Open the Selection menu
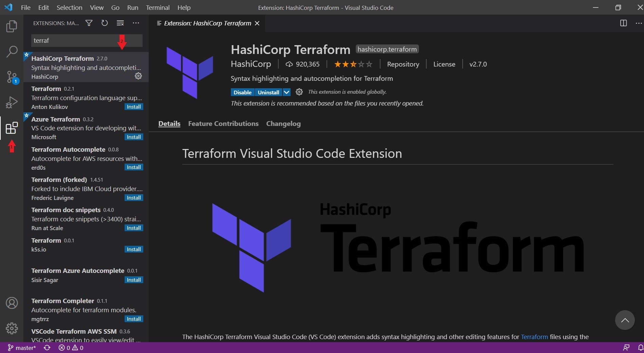644x353 pixels. click(x=69, y=7)
